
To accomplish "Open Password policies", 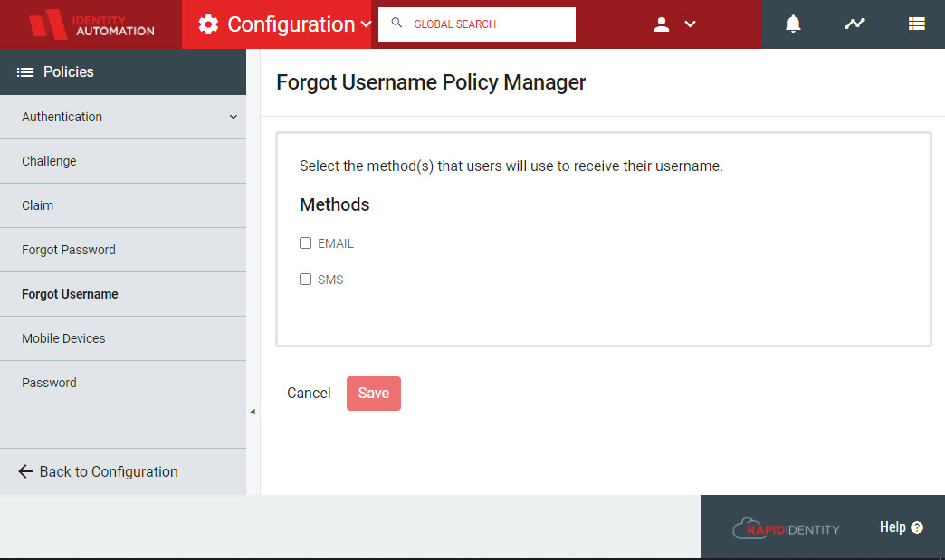I will click(x=123, y=383).
